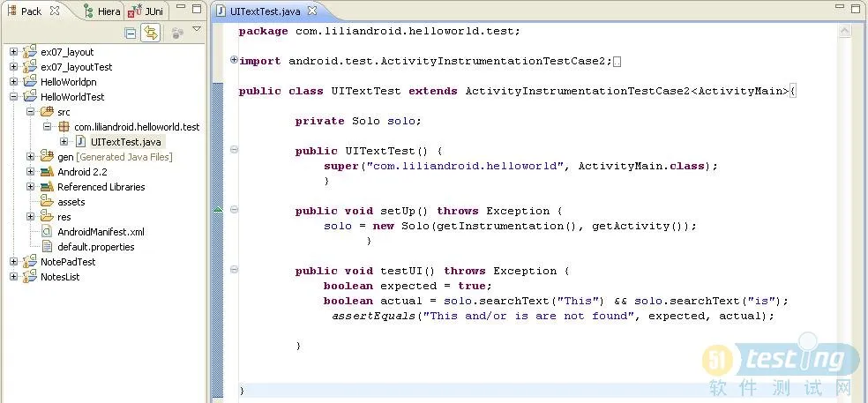Expand the HelloWorldpn project
The height and width of the screenshot is (403, 868).
coord(14,81)
